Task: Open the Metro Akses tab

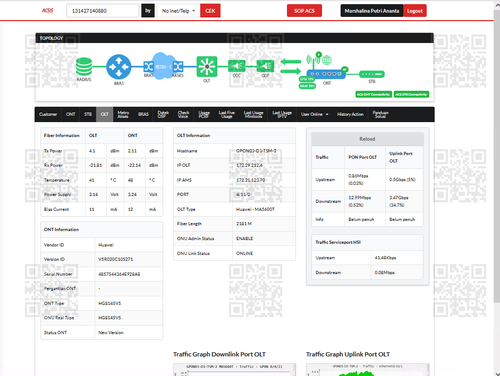Action: coord(123,114)
